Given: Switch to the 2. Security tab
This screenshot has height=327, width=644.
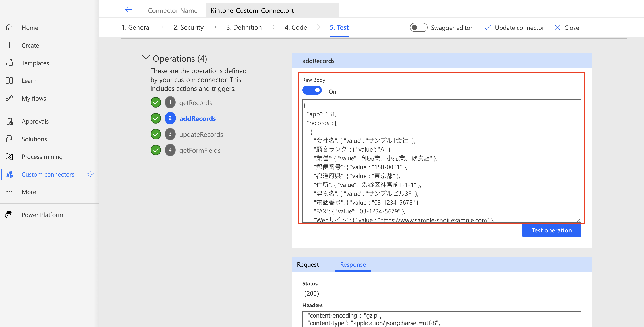Looking at the screenshot, I should [189, 27].
